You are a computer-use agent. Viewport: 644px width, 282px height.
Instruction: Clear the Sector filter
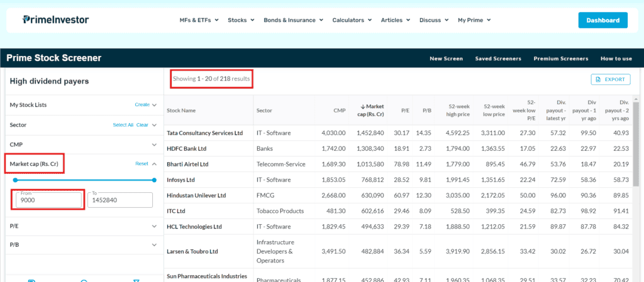[142, 125]
